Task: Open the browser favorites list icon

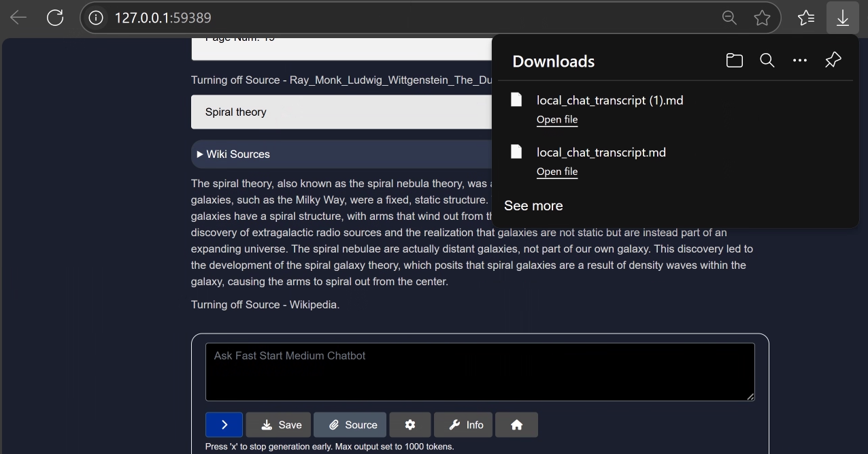Action: (806, 18)
